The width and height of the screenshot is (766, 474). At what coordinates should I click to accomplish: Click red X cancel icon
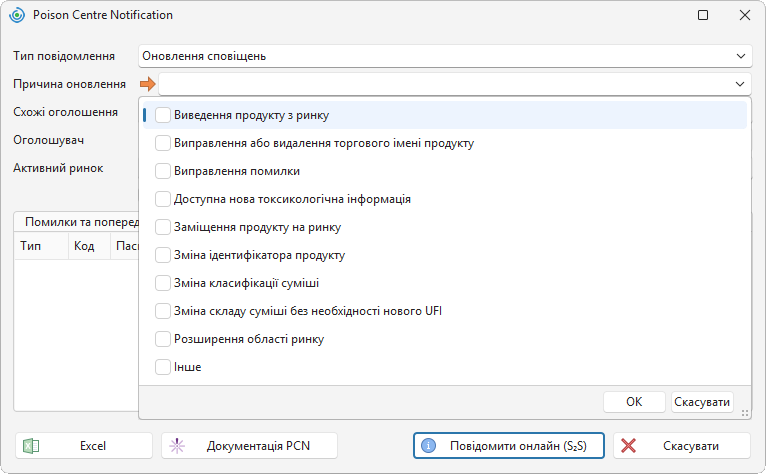pyautogui.click(x=628, y=446)
